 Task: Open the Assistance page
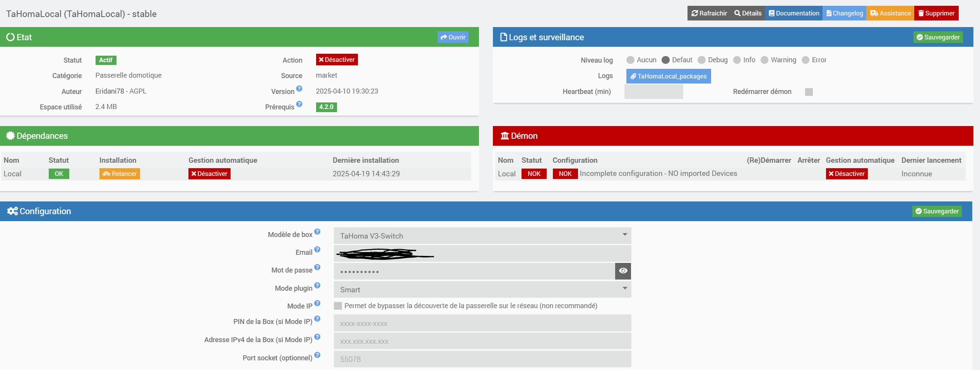[890, 13]
